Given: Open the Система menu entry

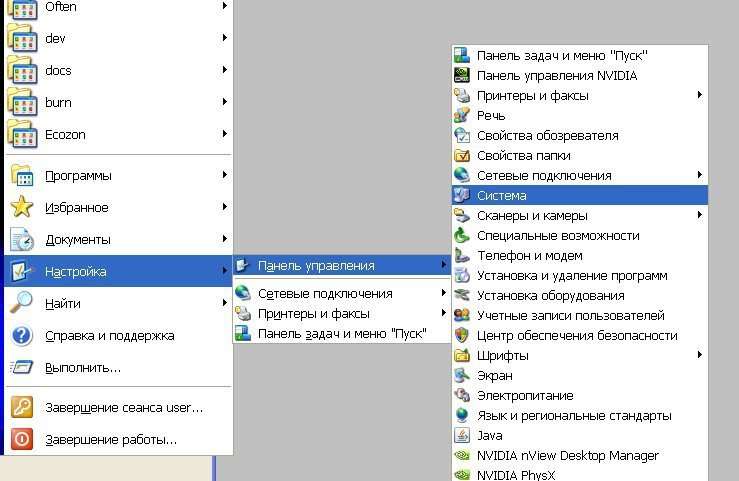Looking at the screenshot, I should tap(580, 195).
